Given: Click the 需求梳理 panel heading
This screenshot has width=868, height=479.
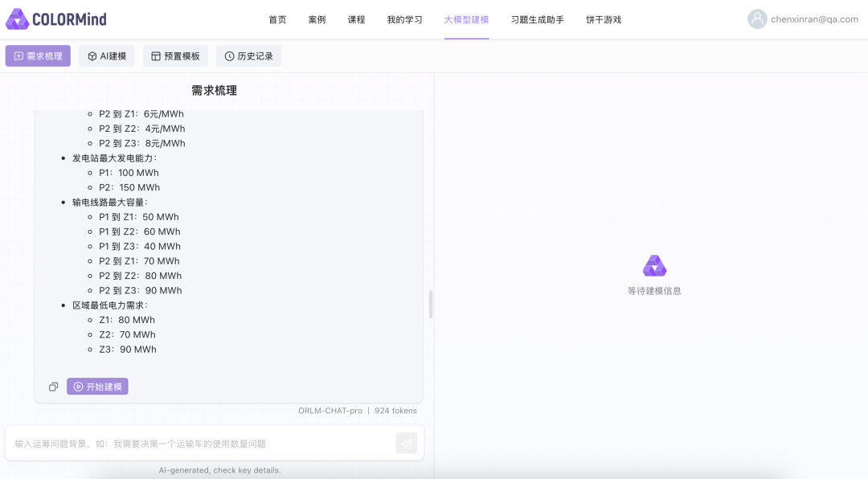Looking at the screenshot, I should point(215,90).
